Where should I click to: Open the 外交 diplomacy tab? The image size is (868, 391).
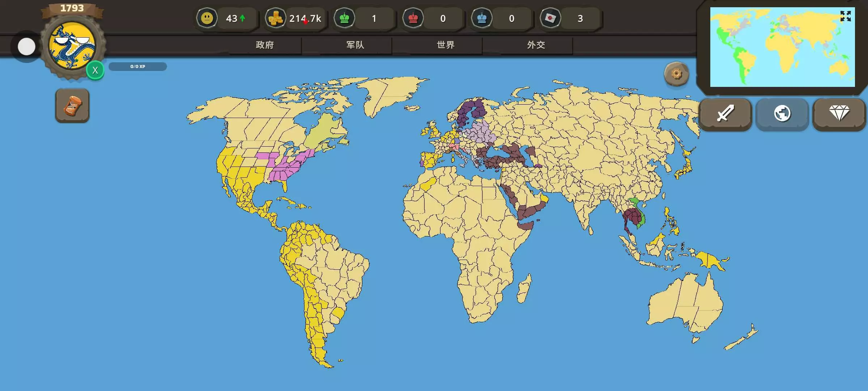(x=536, y=45)
